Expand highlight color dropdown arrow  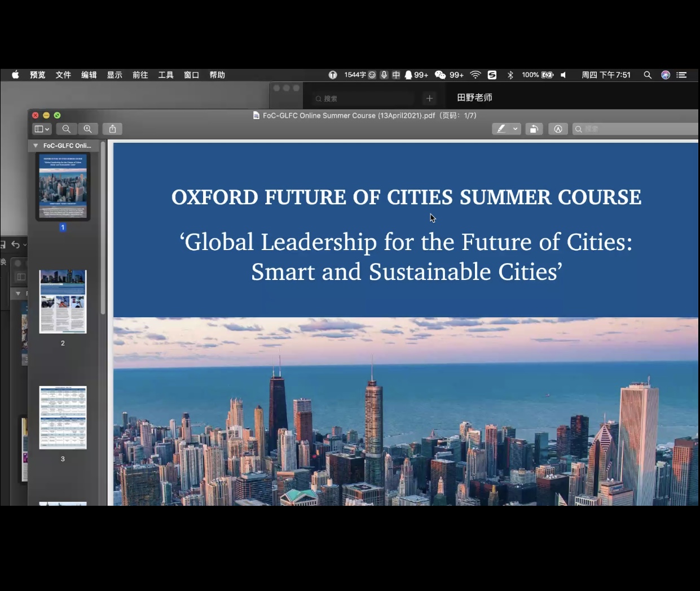pyautogui.click(x=515, y=129)
